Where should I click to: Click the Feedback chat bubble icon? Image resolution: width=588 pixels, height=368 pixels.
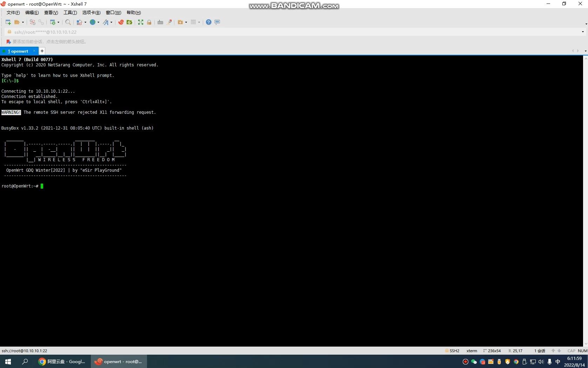point(217,22)
